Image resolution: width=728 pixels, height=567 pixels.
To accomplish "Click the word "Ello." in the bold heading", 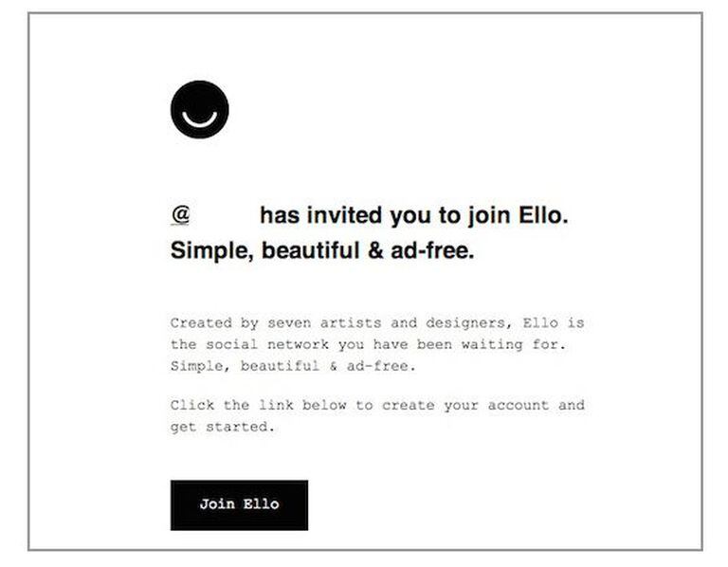I will pyautogui.click(x=544, y=216).
